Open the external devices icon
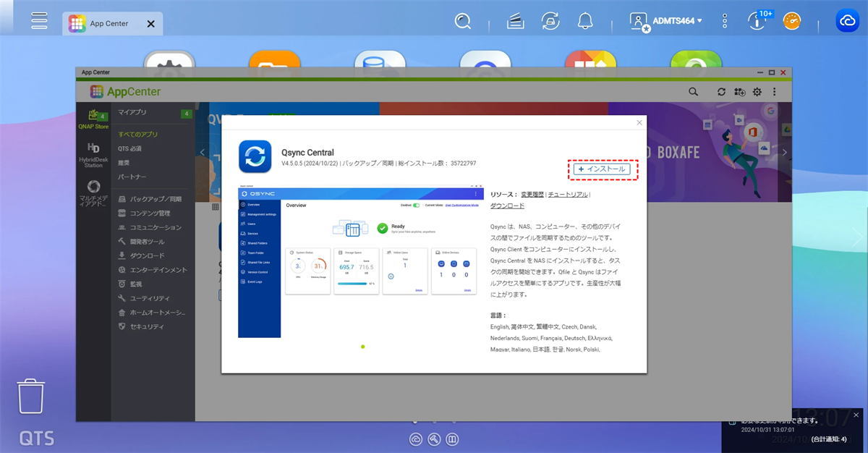868x453 pixels. [550, 22]
